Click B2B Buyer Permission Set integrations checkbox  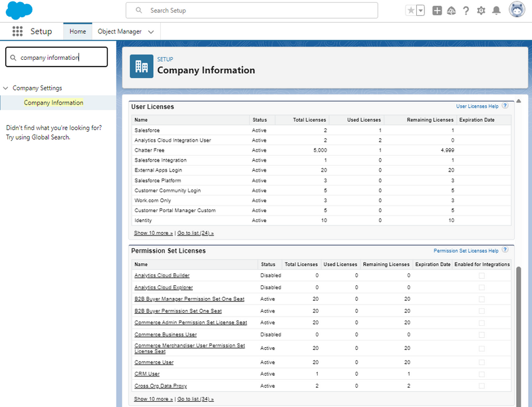tap(481, 311)
